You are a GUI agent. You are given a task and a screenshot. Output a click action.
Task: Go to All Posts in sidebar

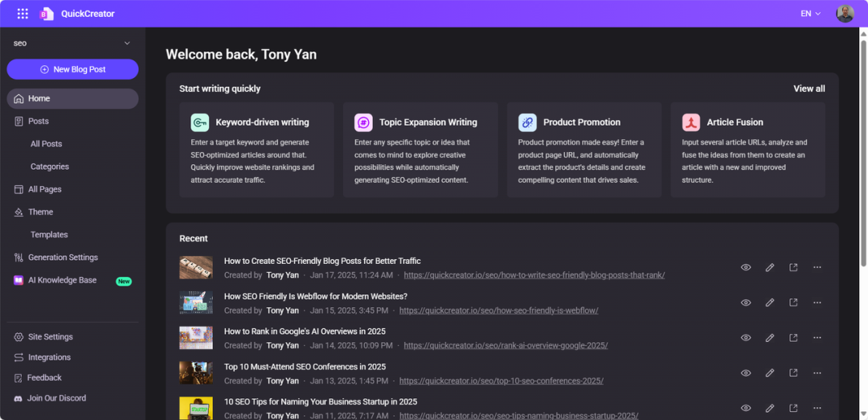pos(47,144)
